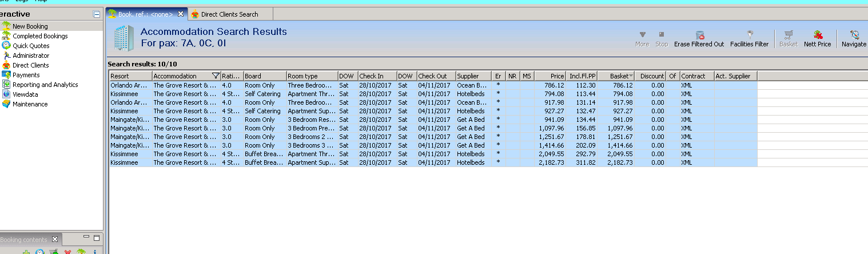Select the row with Incl.Fl.PP 112.30
The height and width of the screenshot is (254, 868).
click(433, 85)
